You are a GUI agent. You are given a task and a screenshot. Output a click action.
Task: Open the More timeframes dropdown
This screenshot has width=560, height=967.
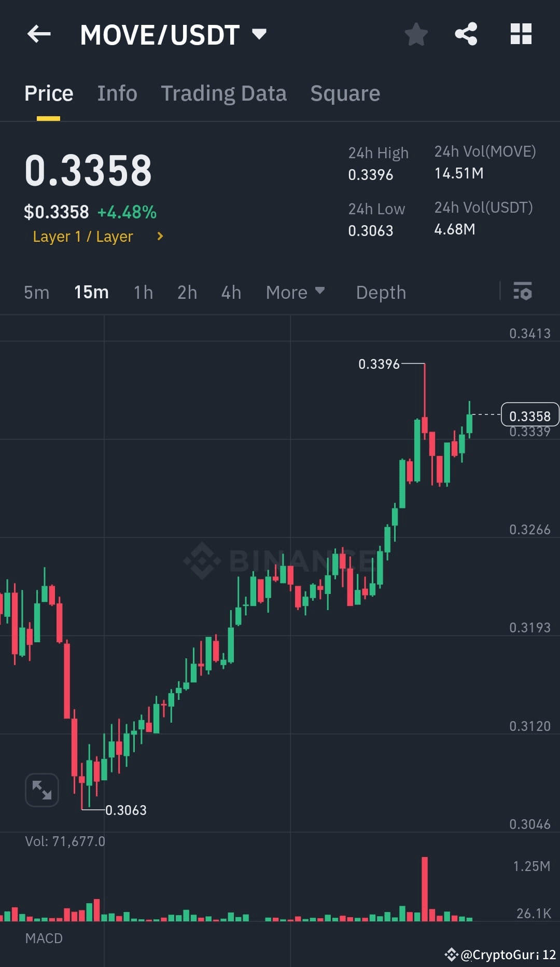tap(295, 292)
